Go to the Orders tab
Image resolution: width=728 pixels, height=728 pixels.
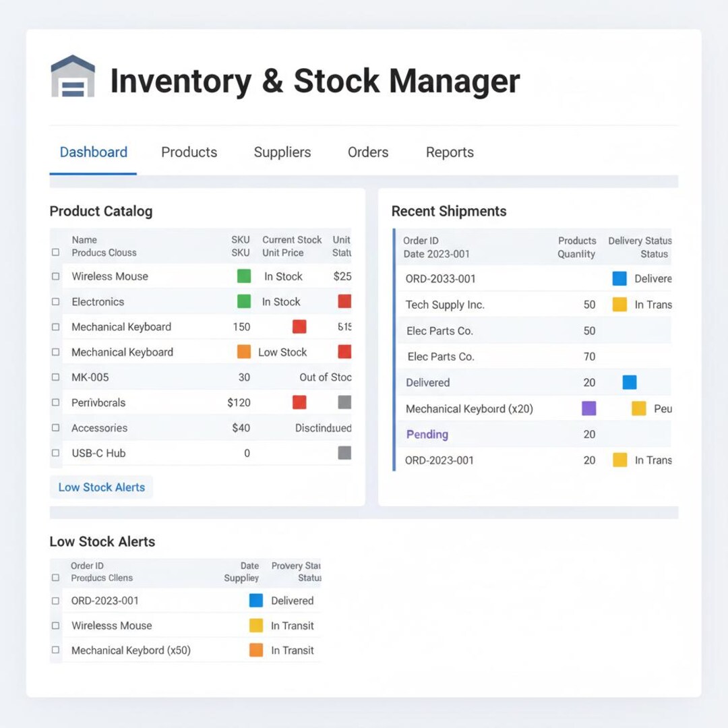[368, 152]
